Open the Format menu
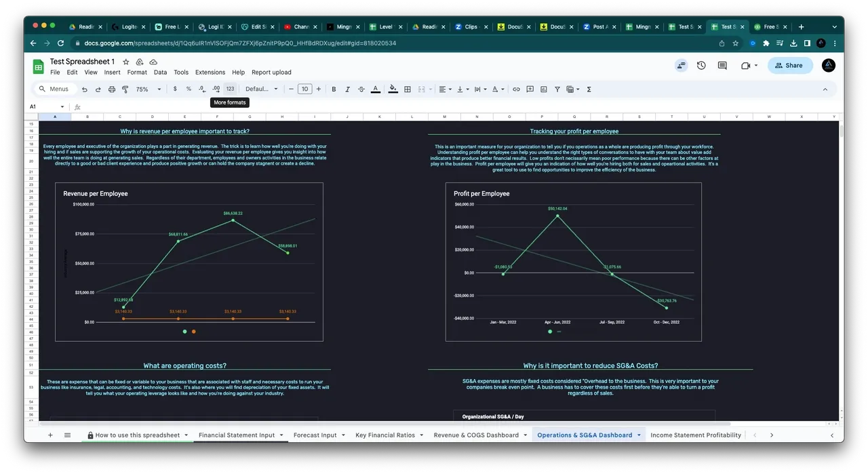The height and width of the screenshot is (474, 868). coord(137,73)
